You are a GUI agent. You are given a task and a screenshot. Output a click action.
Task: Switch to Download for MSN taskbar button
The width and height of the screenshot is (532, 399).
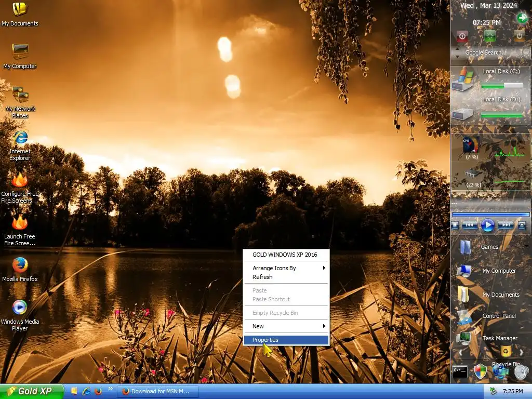point(157,391)
